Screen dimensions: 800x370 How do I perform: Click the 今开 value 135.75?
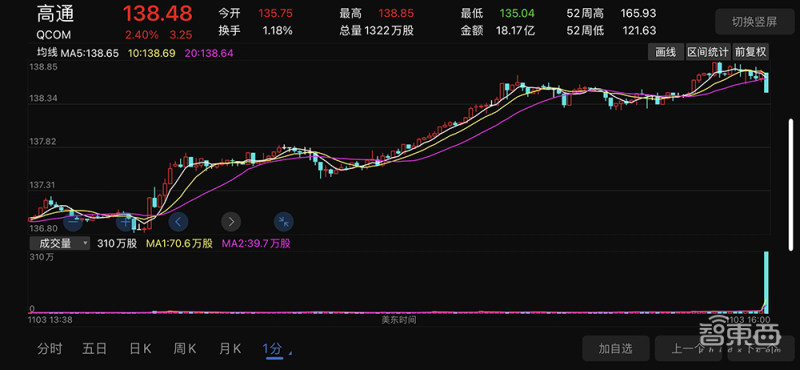click(x=276, y=14)
